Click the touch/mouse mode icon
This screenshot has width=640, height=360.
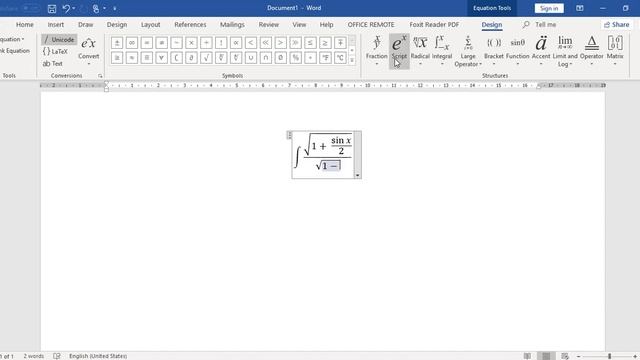click(x=96, y=8)
